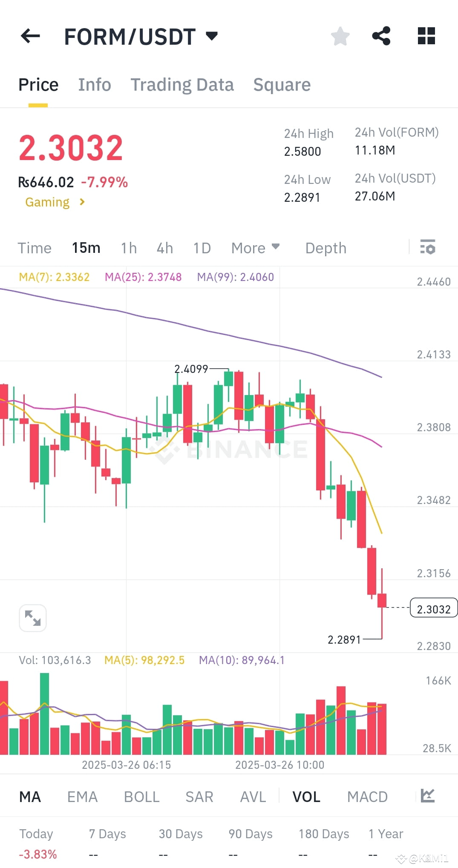Viewport: 458px width, 868px height.
Task: Select the MACD indicator
Action: point(367,796)
